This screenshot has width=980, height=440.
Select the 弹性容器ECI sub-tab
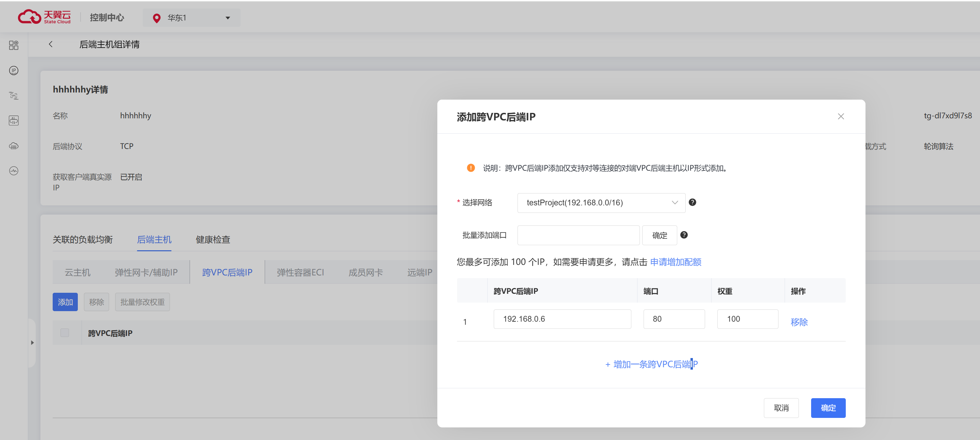click(300, 272)
